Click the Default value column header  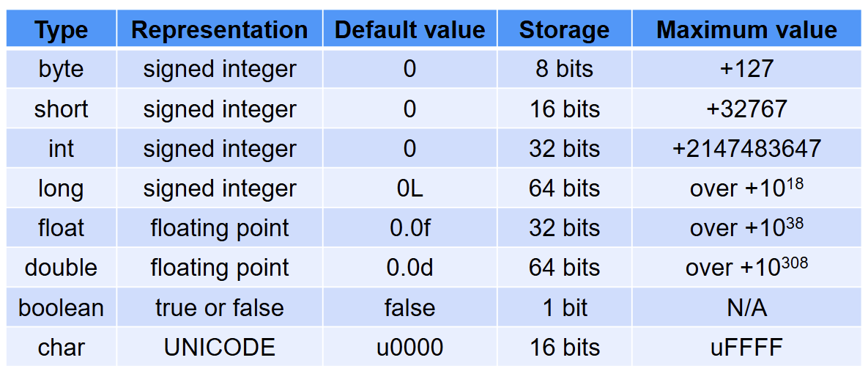click(x=409, y=30)
